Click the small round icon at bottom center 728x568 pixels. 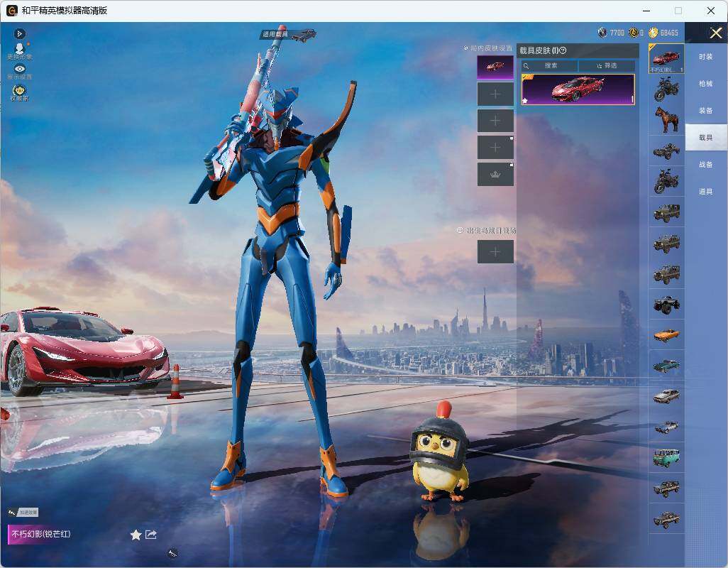(x=172, y=553)
